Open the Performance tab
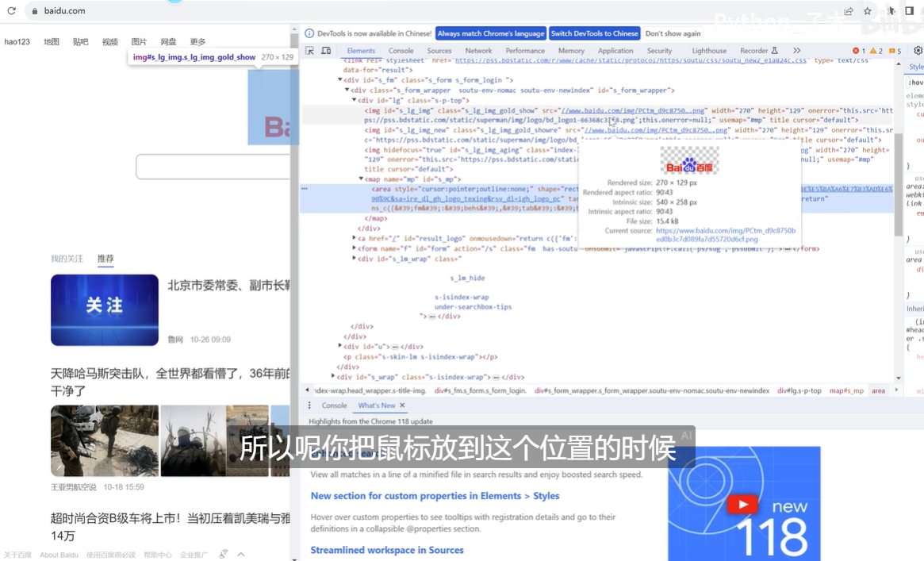The width and height of the screenshot is (924, 561). [525, 51]
